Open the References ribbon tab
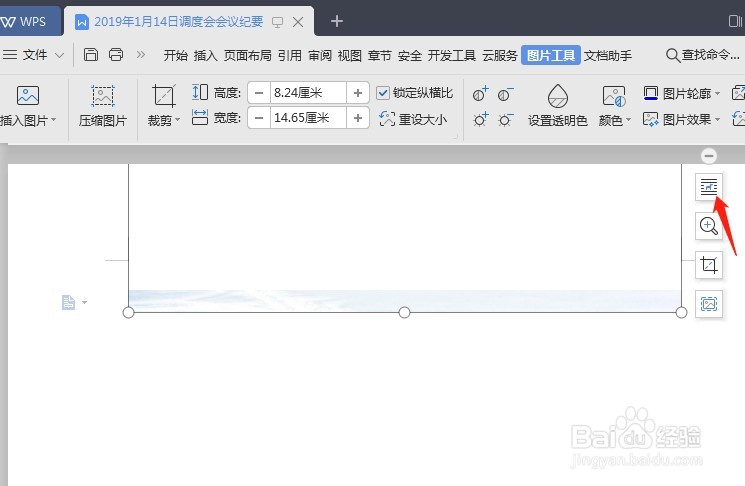The height and width of the screenshot is (486, 745). click(x=289, y=56)
